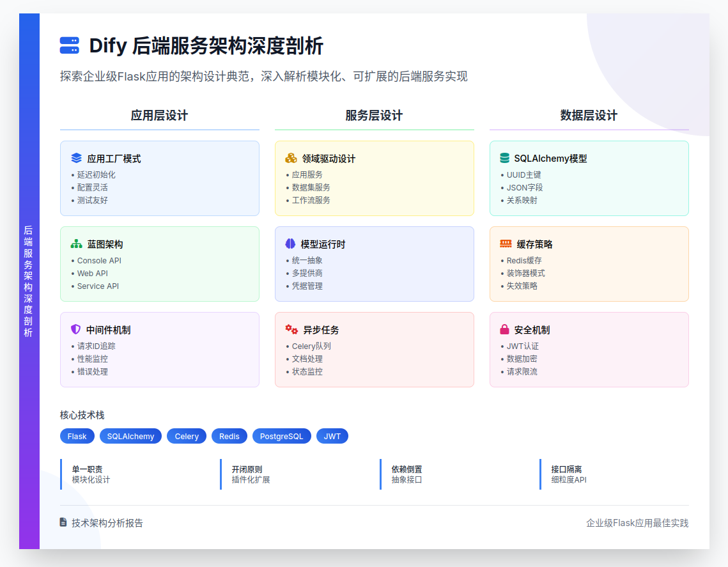Click the database icon on SQLAlchemy模型 card

click(503, 159)
